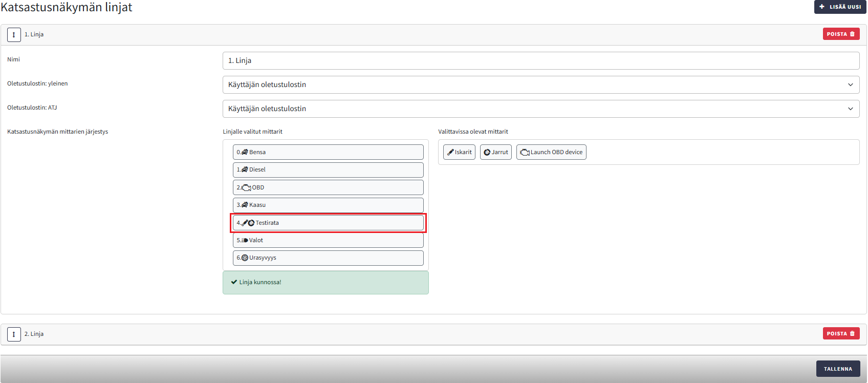Remove 2. Linja via Poista button

click(841, 333)
